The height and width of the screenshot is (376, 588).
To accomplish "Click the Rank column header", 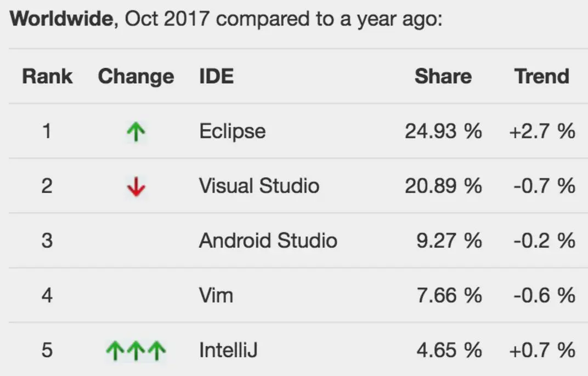I will coord(47,77).
